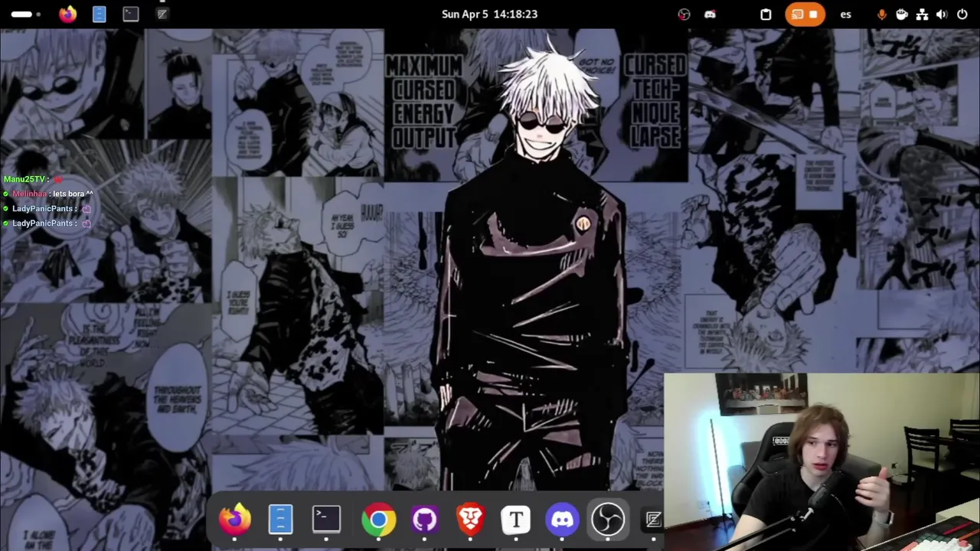Click the webcam overlay thumbnail

click(822, 461)
